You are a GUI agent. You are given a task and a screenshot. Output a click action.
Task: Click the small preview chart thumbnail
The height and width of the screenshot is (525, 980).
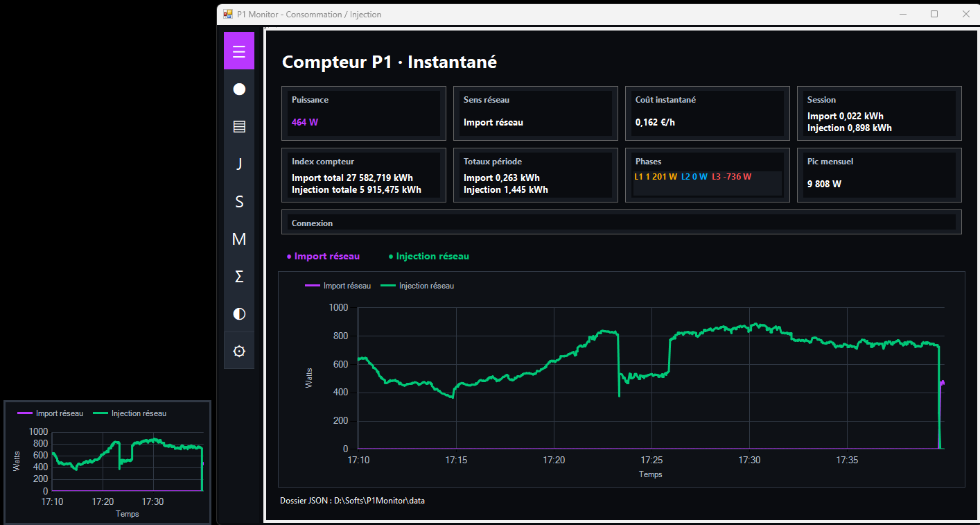click(107, 462)
